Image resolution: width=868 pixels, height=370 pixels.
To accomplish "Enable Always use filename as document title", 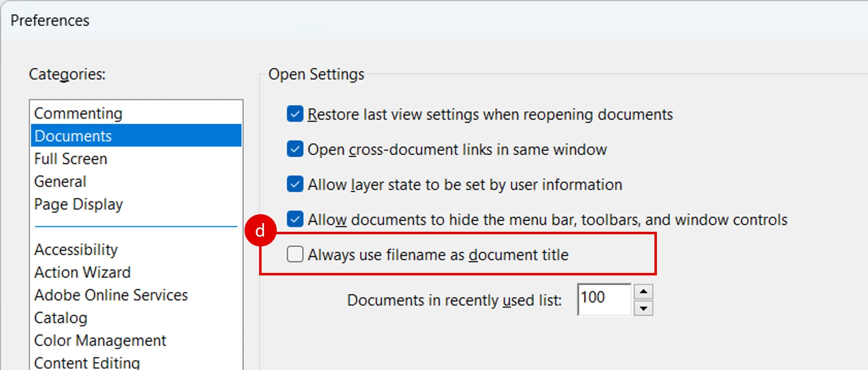I will pyautogui.click(x=295, y=254).
